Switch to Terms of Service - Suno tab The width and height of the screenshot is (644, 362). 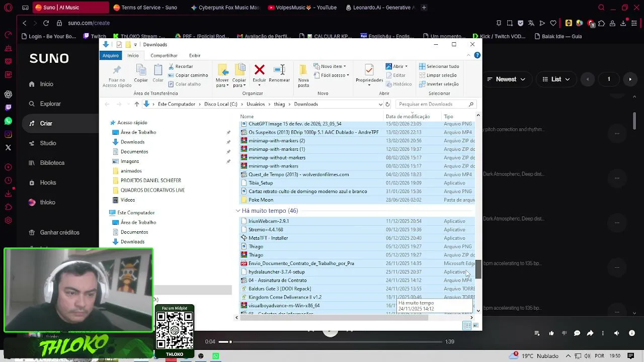pos(145,8)
